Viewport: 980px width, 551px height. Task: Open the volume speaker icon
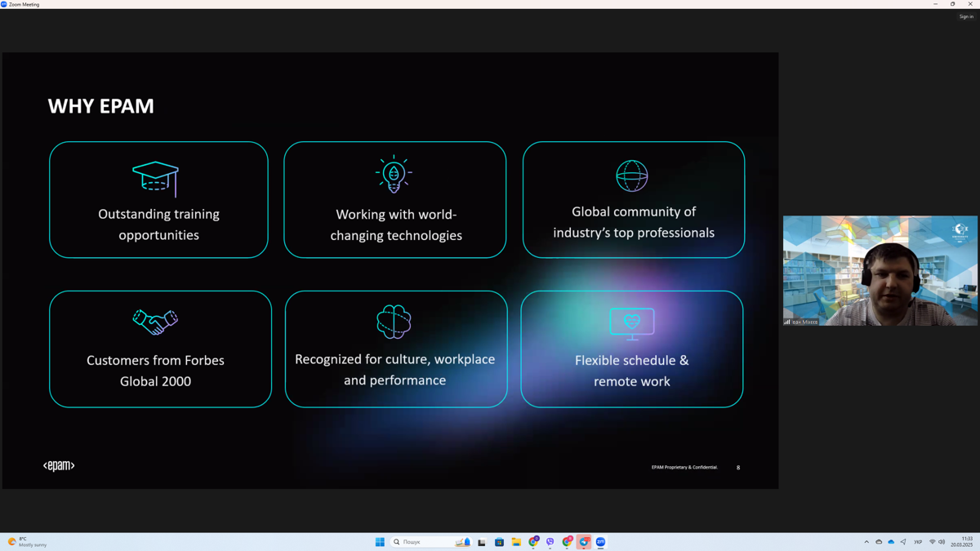click(x=942, y=542)
